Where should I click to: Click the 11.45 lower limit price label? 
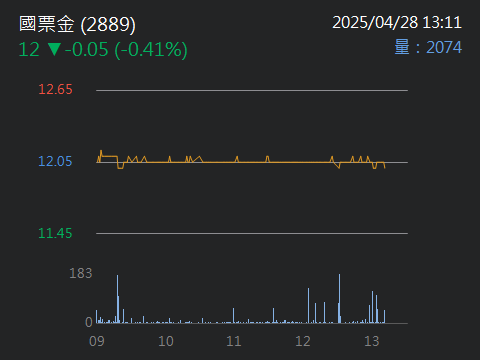55,233
